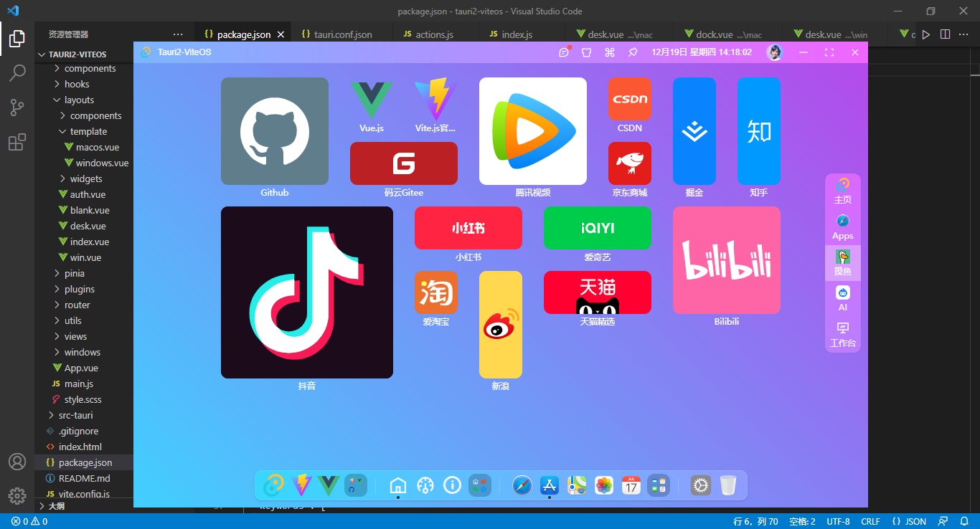Split the VS Code editor

945,34
